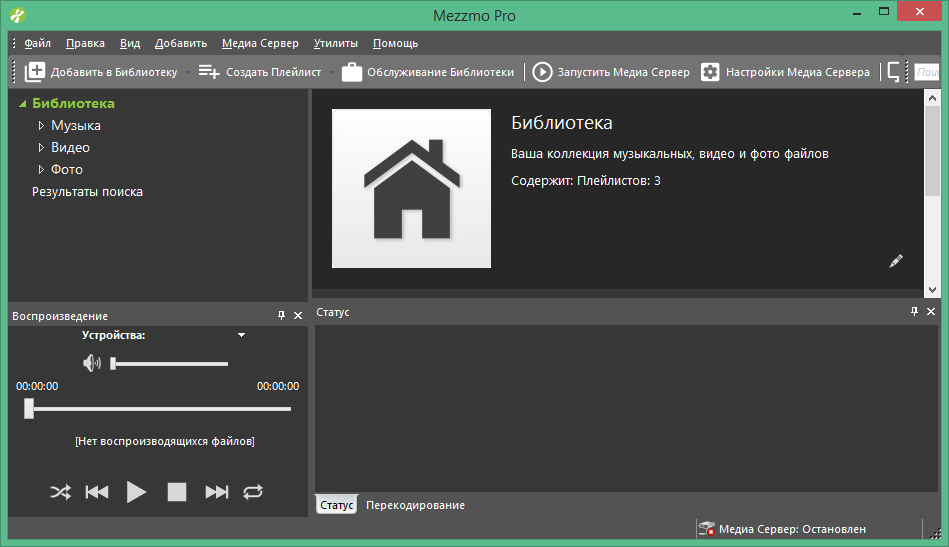
Task: Open the Медиа Сервер menu
Action: (260, 43)
